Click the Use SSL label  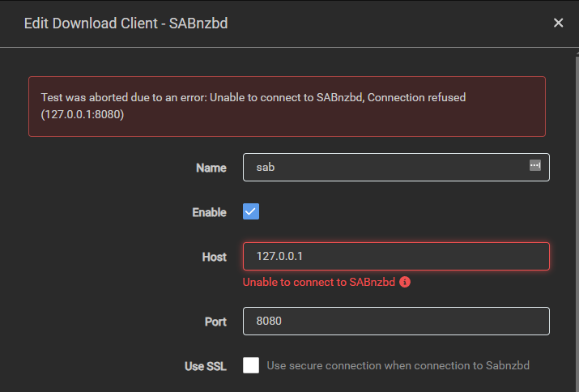pyautogui.click(x=206, y=367)
